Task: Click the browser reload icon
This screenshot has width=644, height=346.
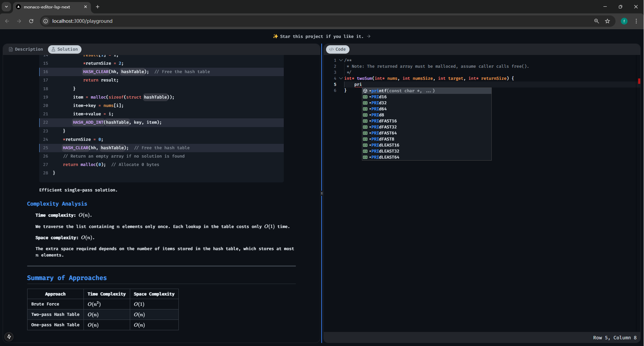Action: pyautogui.click(x=31, y=21)
